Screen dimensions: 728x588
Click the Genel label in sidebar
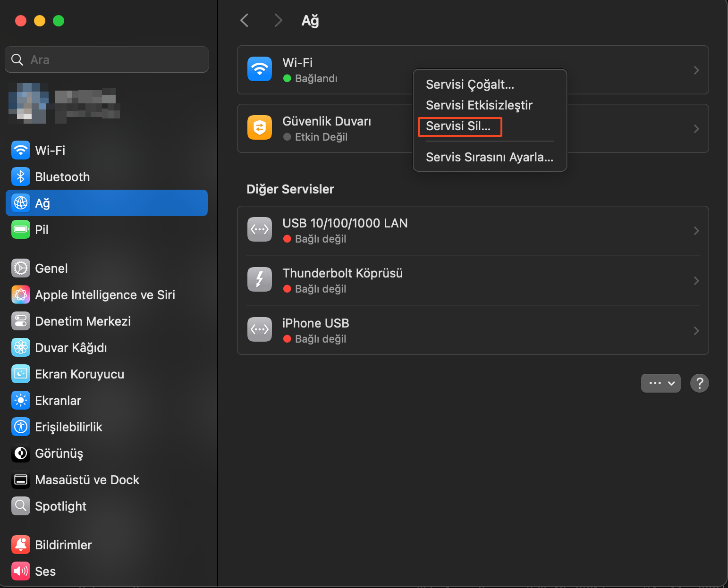tap(51, 269)
